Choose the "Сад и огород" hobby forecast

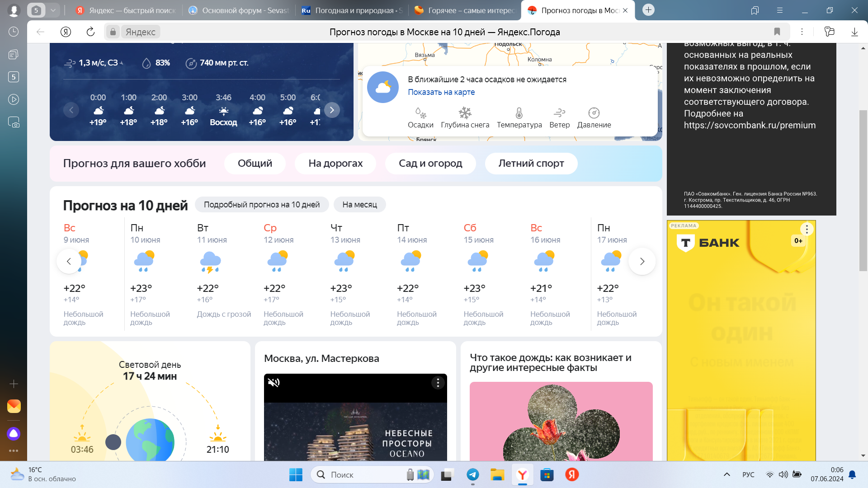tap(430, 163)
